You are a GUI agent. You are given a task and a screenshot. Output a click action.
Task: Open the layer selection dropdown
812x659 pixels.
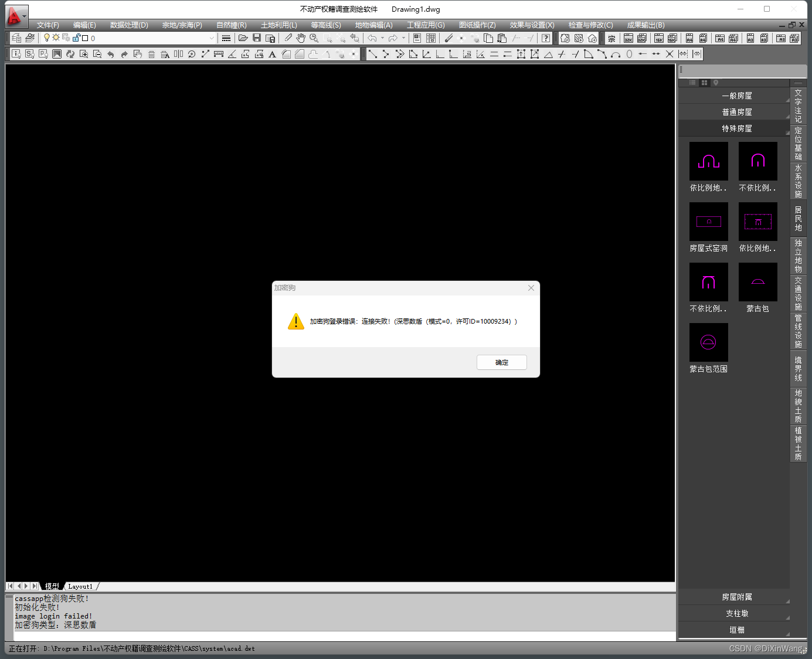pyautogui.click(x=212, y=38)
